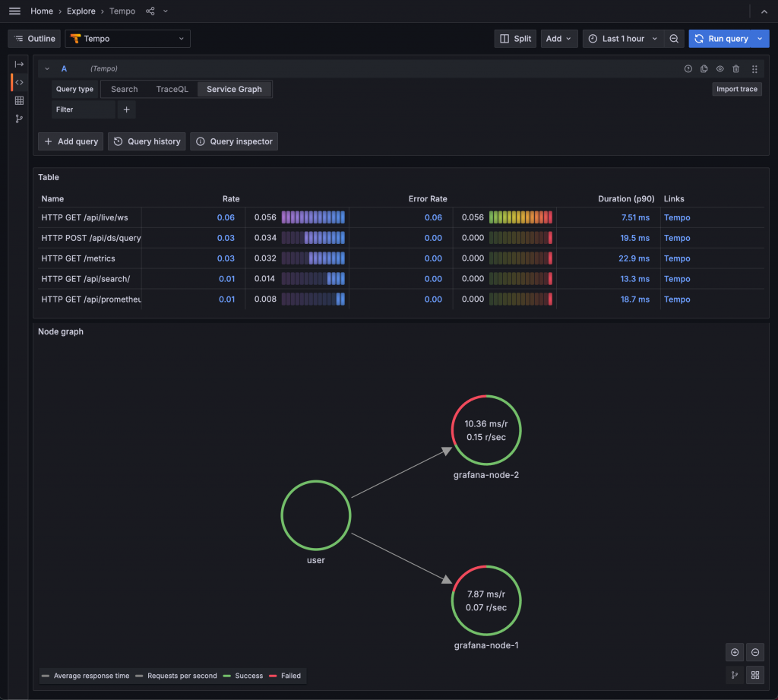Switch to the Search query type tab
Viewport: 778px width, 700px height.
[x=124, y=90]
